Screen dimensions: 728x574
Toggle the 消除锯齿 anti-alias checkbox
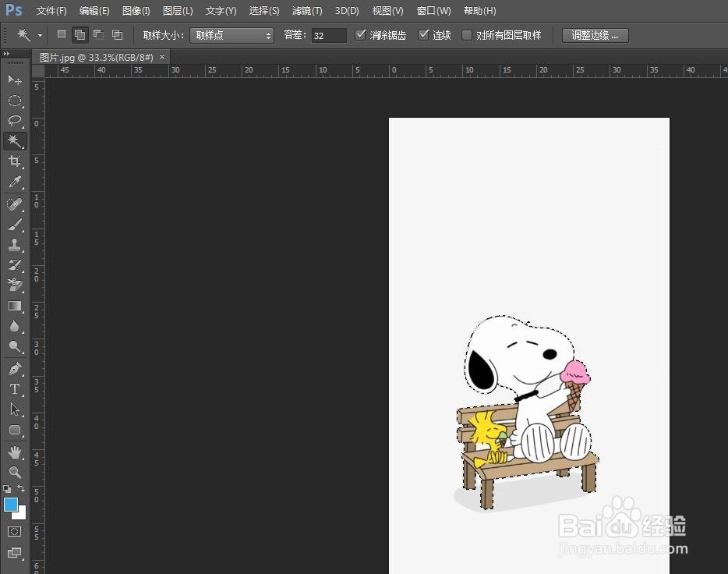[360, 35]
